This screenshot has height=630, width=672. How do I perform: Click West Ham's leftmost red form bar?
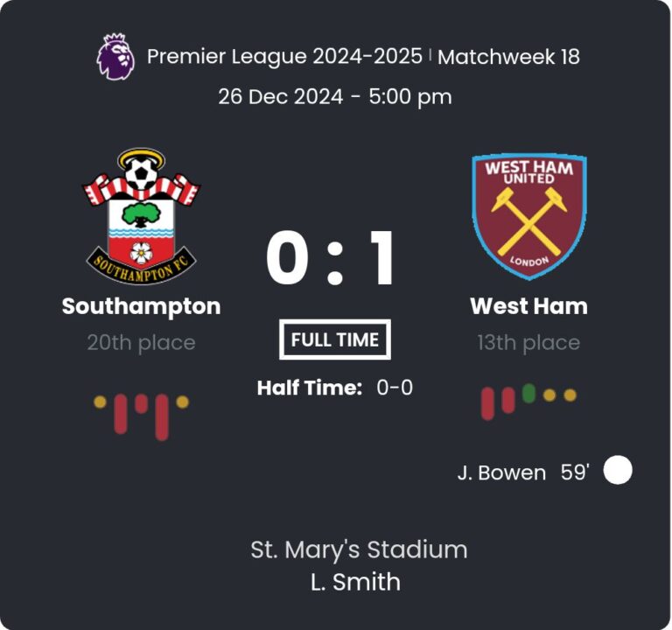pos(488,402)
